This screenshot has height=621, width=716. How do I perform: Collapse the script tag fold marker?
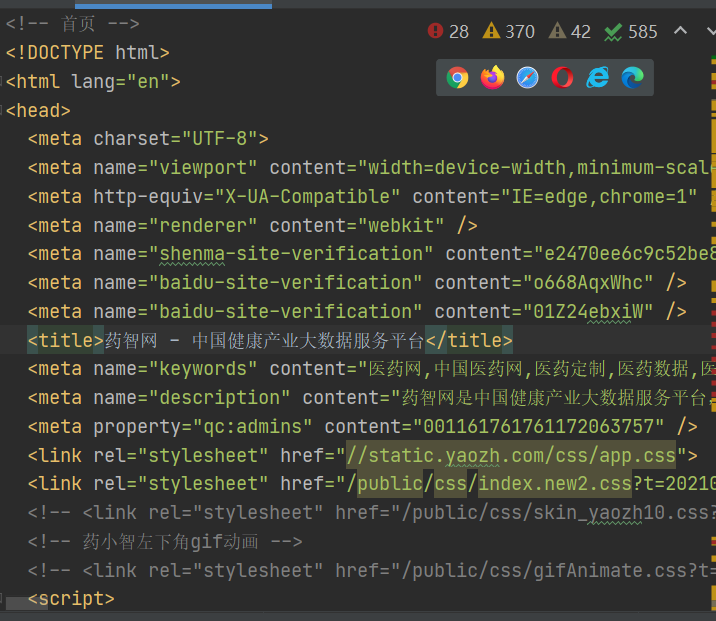2,598
